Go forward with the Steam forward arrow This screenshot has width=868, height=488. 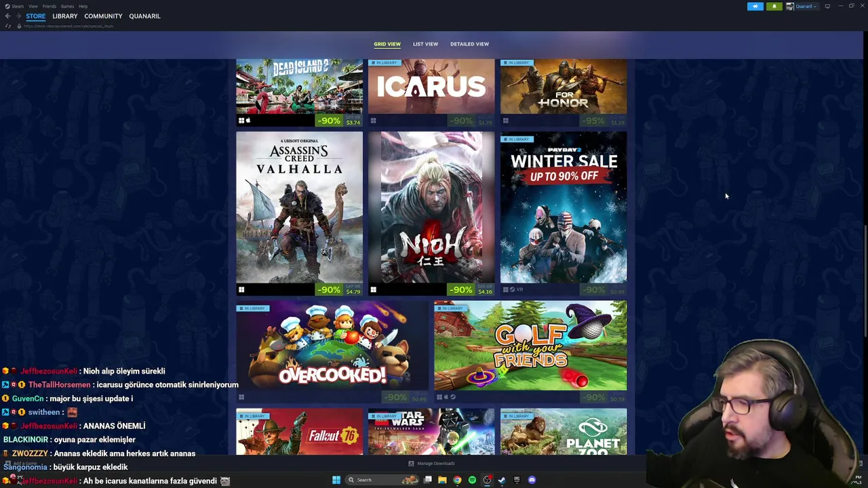[18, 16]
